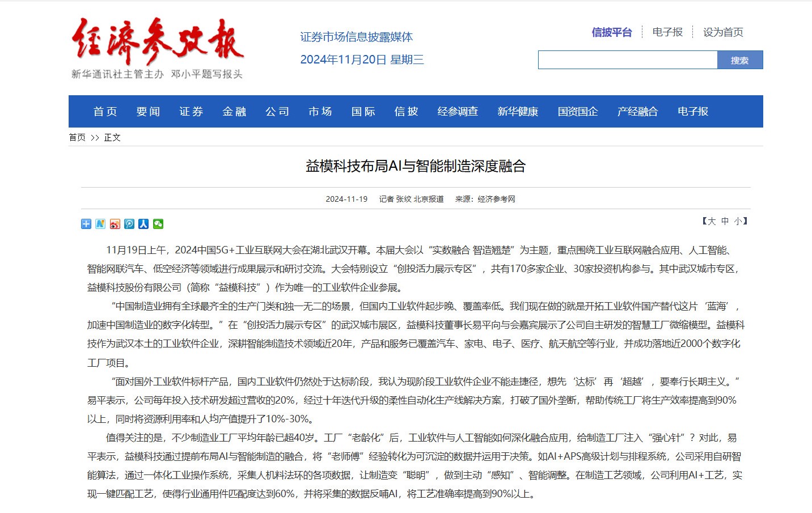
Task: Click the byline 记者 张纹 北京报道
Action: [412, 199]
